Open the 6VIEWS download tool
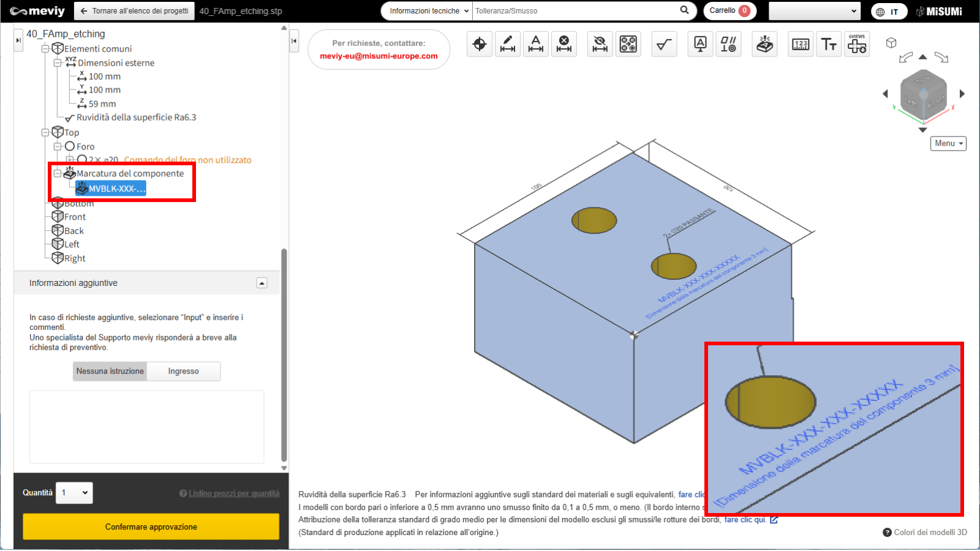This screenshot has width=980, height=551. (x=857, y=44)
